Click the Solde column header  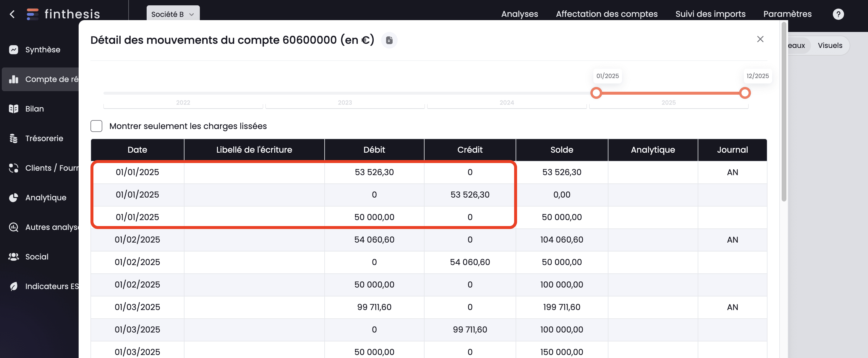point(562,150)
